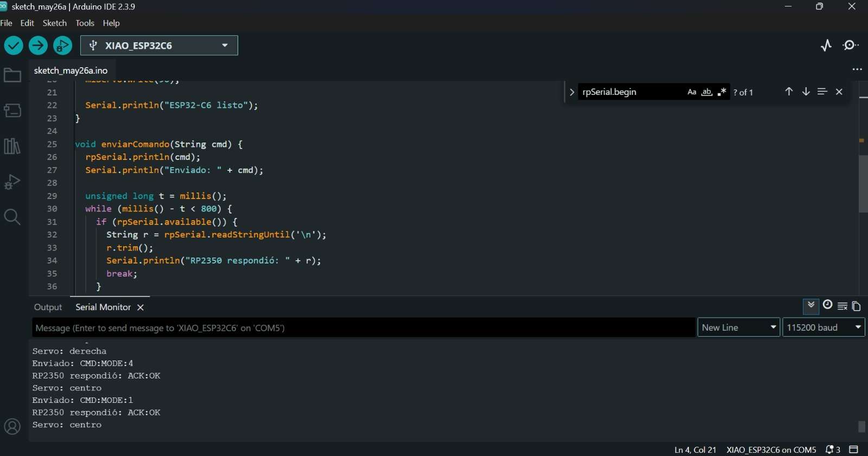This screenshot has height=456, width=868.
Task: Open the Sketchbook folder panel
Action: [12, 75]
